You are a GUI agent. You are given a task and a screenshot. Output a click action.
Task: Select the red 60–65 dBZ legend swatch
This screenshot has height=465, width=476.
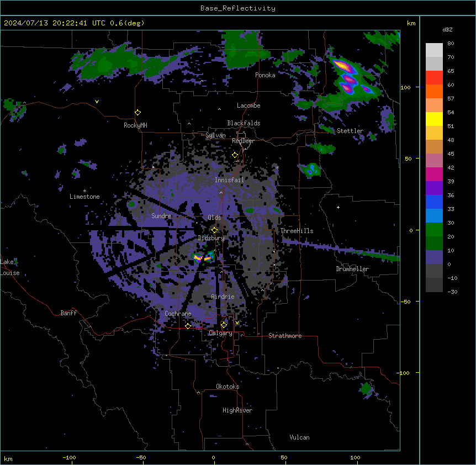434,78
